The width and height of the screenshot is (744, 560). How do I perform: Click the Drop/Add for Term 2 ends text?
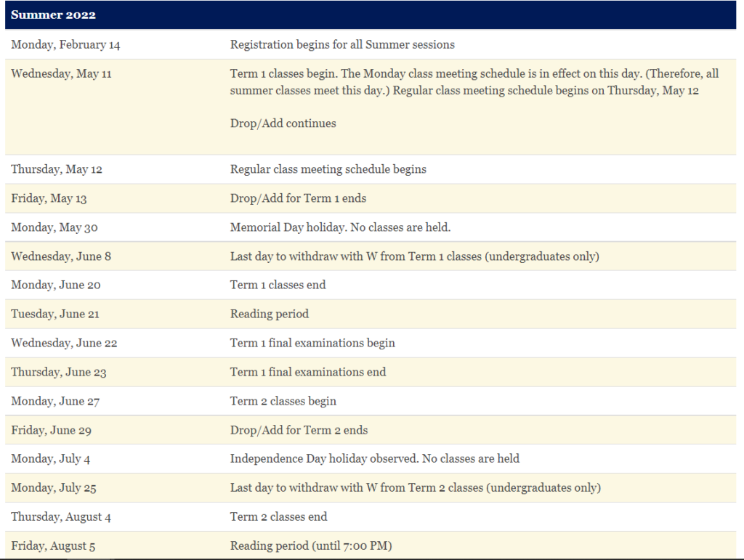pos(299,430)
